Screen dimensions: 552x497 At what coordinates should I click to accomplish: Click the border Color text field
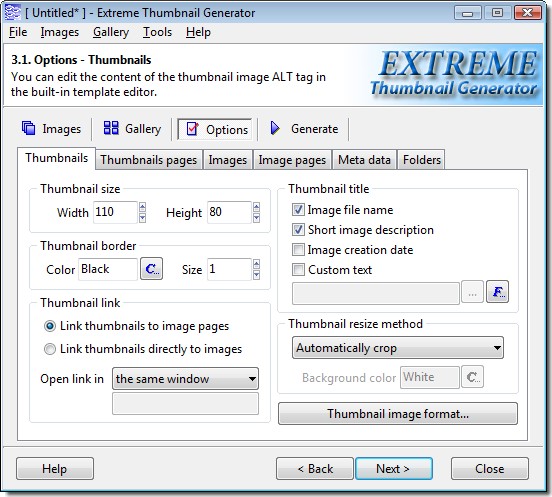[108, 269]
